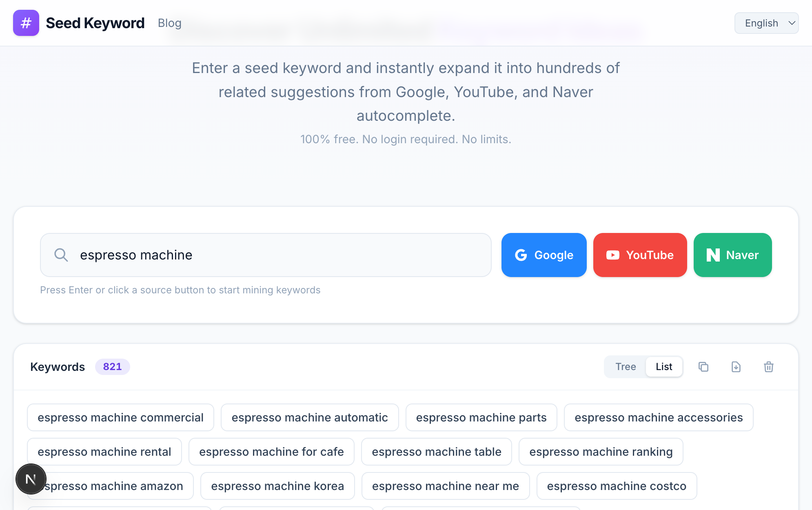Image resolution: width=812 pixels, height=510 pixels.
Task: Click the purple hashtag Seed Keyword logo
Action: click(x=26, y=23)
